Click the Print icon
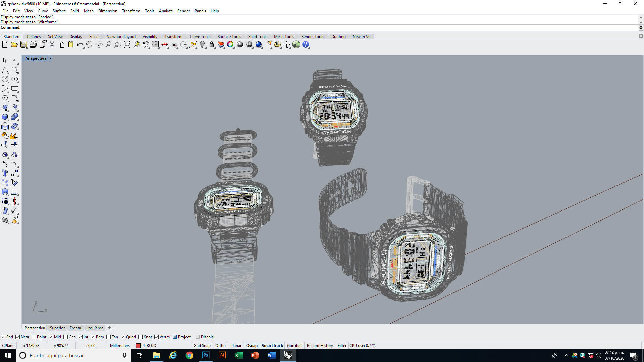The height and width of the screenshot is (362, 644). tap(33, 44)
